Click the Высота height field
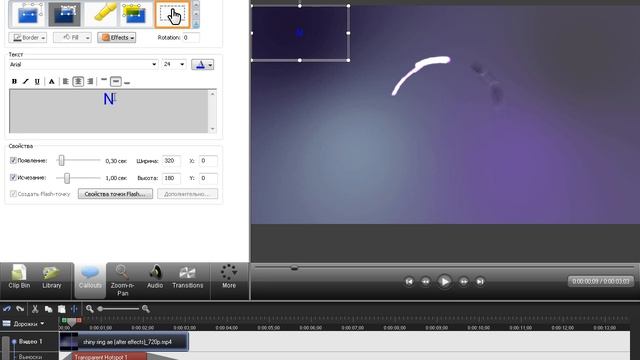The width and height of the screenshot is (640, 360). (171, 178)
